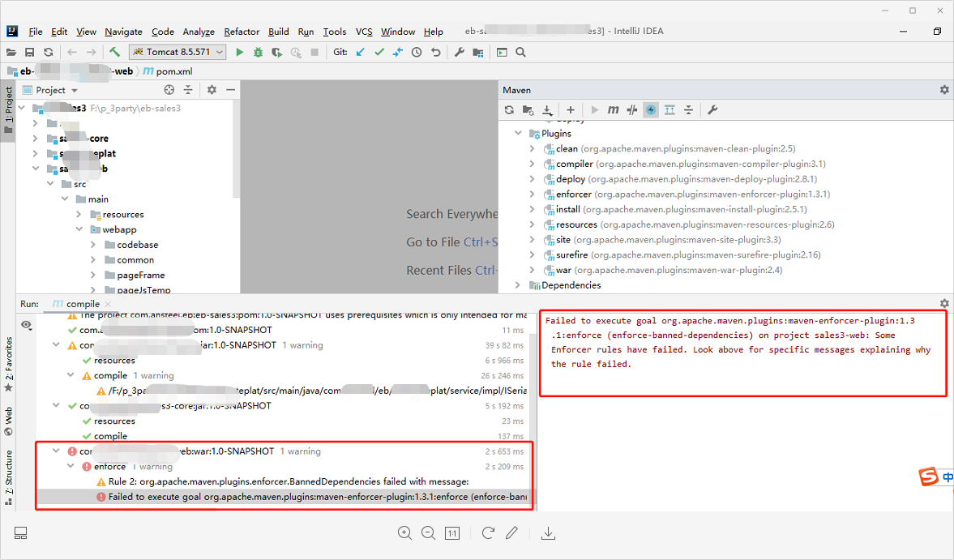Expand the resources folder in Project tree
The image size is (954, 560).
click(x=79, y=214)
